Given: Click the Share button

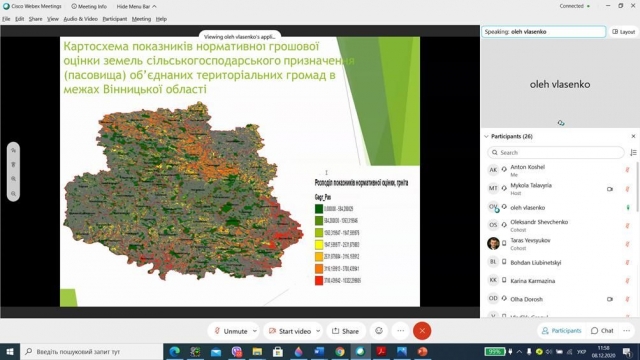Looking at the screenshot, I should pyautogui.click(x=346, y=331).
